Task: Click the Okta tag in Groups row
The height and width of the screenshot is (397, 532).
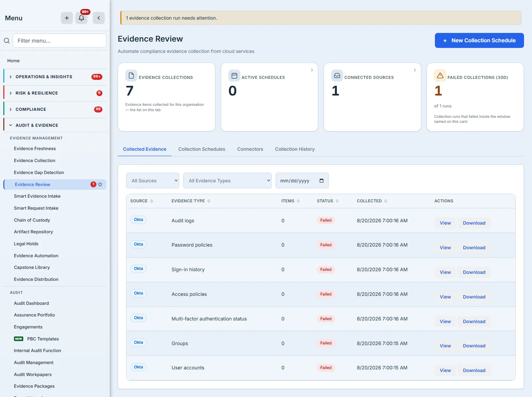Action: click(x=138, y=342)
